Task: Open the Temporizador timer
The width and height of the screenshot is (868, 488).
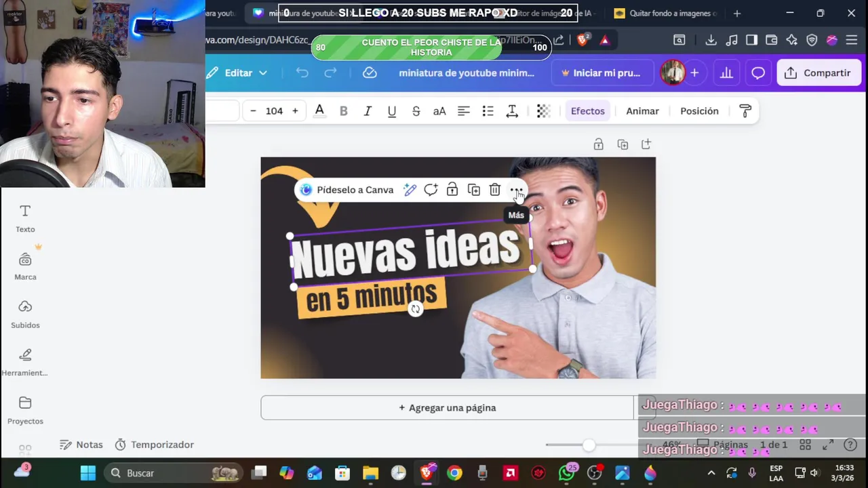Action: (155, 445)
